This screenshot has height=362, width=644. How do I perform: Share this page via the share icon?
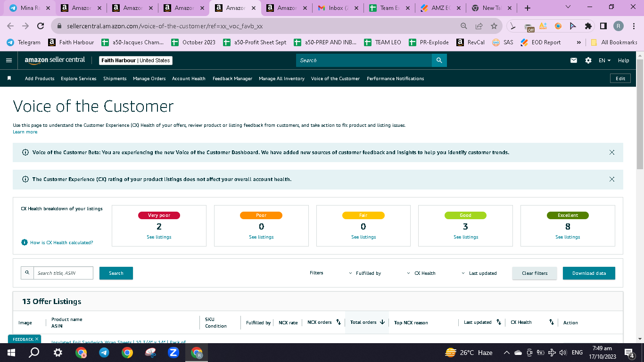click(x=479, y=26)
